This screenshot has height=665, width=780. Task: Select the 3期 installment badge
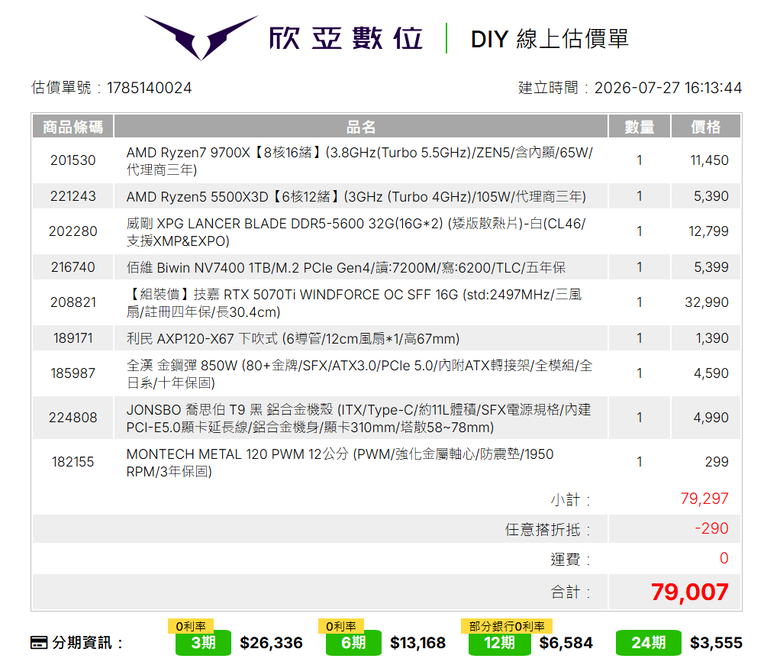click(203, 643)
